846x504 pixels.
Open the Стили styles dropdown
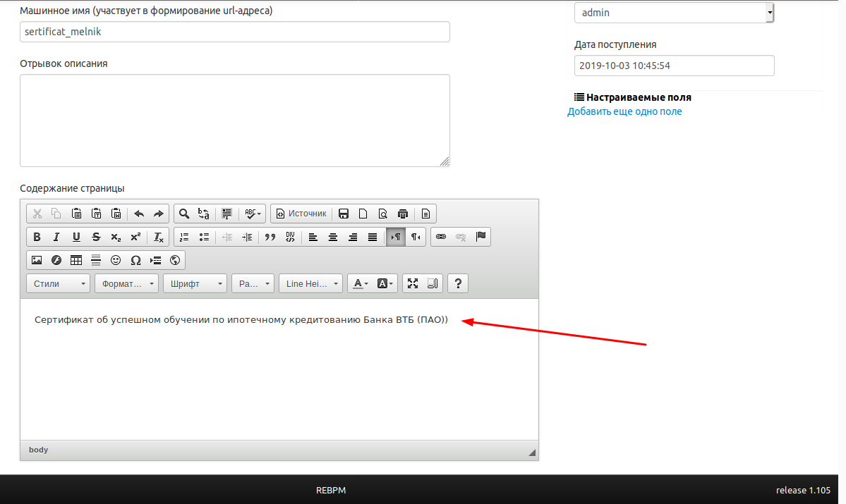click(59, 283)
